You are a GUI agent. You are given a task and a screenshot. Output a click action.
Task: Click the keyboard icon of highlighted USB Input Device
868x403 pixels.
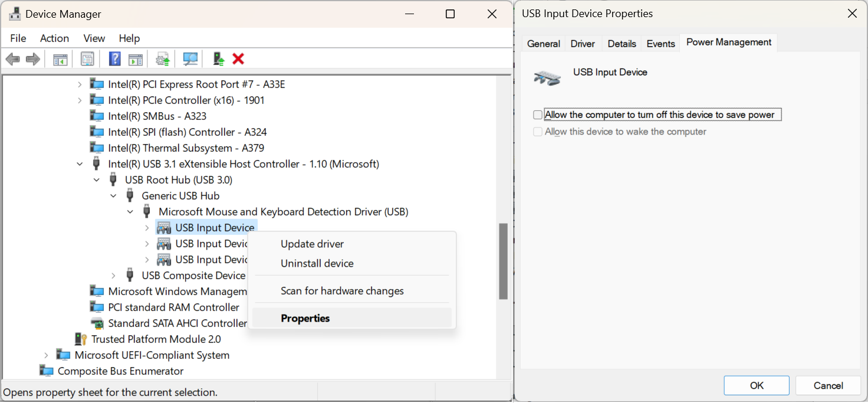click(x=164, y=228)
